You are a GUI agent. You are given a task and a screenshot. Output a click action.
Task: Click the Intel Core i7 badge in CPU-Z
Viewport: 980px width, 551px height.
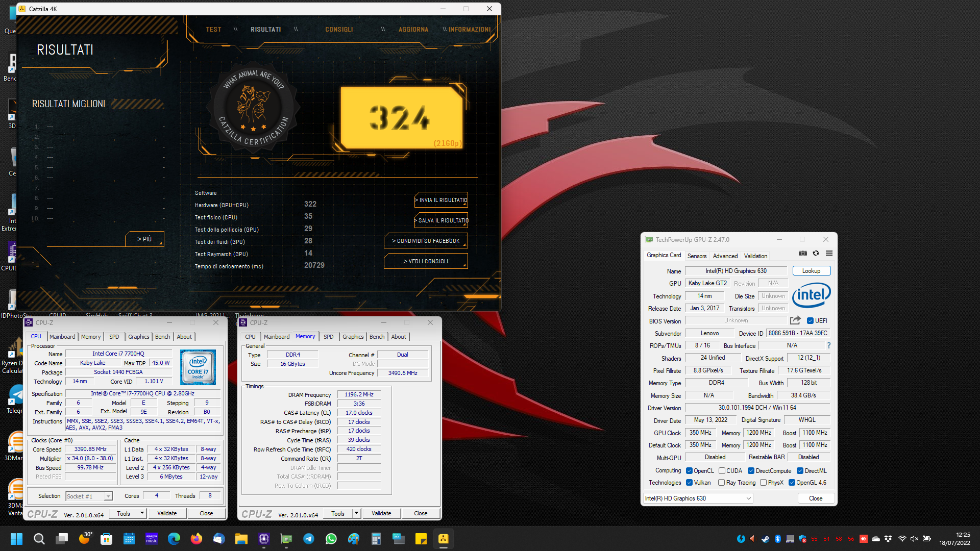(x=198, y=367)
